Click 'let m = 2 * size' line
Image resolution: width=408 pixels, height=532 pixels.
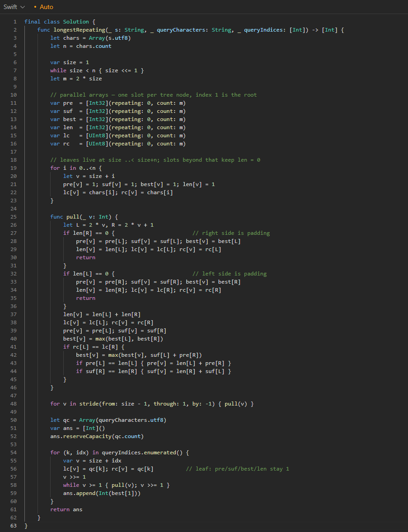pyautogui.click(x=76, y=79)
